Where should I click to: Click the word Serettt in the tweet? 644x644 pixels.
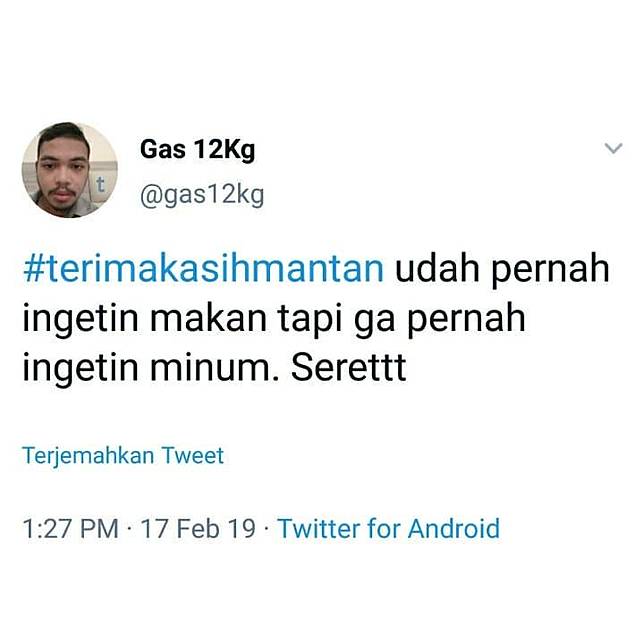[349, 367]
